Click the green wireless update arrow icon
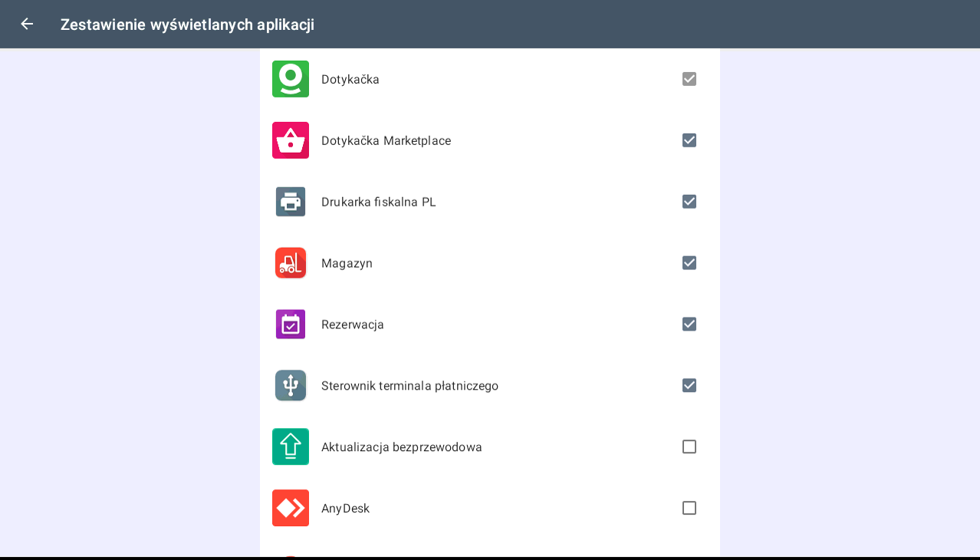The width and height of the screenshot is (980, 560). click(x=291, y=446)
